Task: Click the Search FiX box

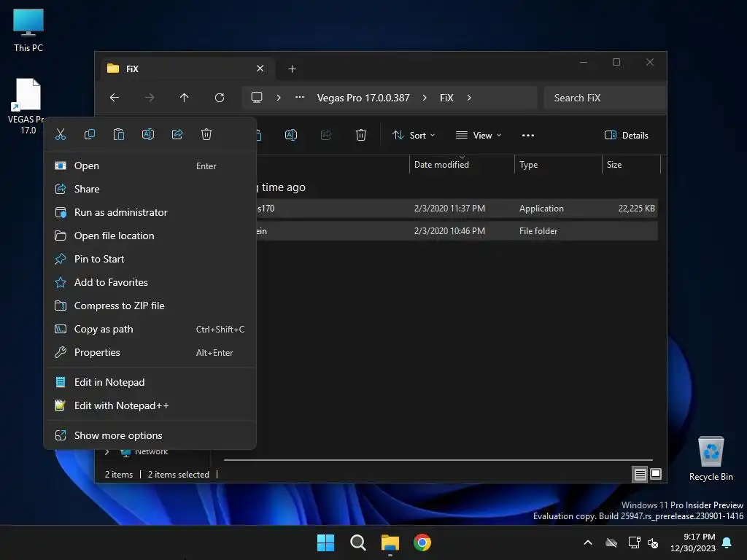Action: point(605,98)
